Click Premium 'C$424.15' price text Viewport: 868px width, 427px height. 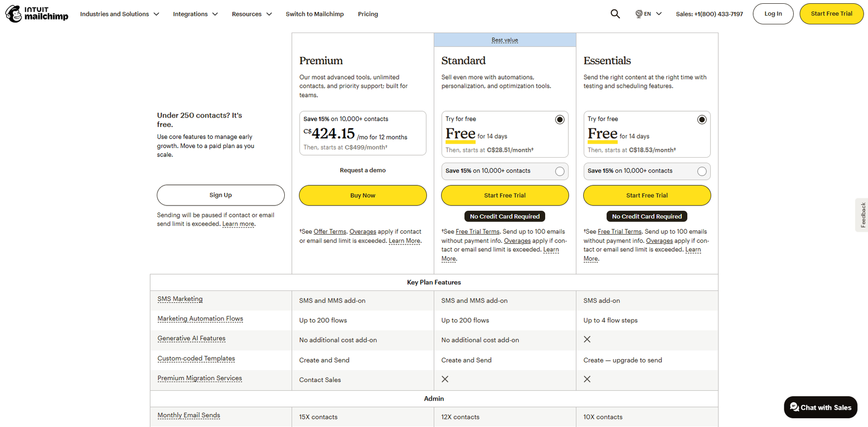point(329,133)
